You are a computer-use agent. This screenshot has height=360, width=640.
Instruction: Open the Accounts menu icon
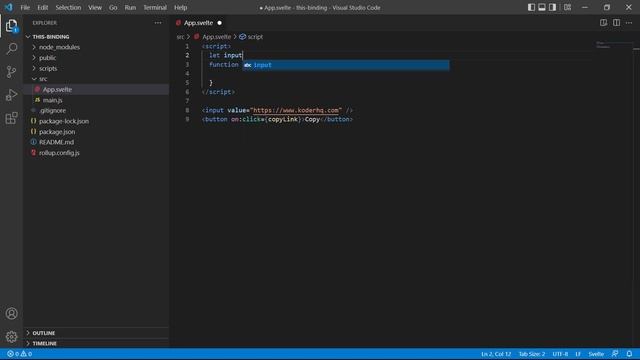[11, 313]
